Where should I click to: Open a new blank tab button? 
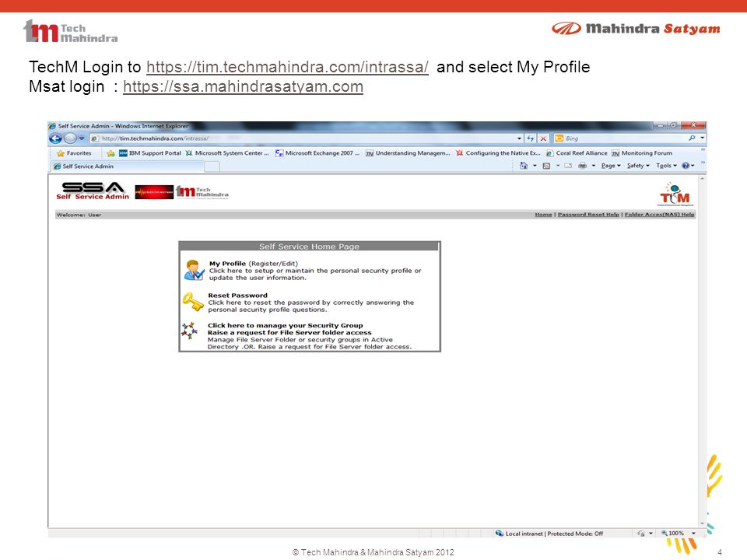point(212,166)
